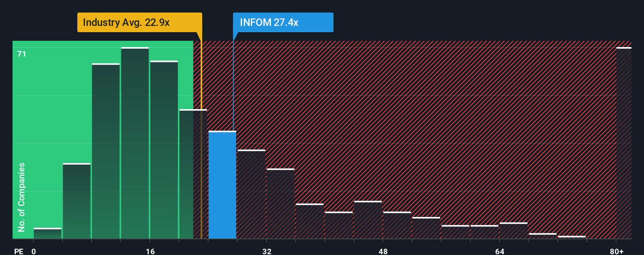This screenshot has height=255, width=644.
Task: Click the y-axis value 71
Action: [22, 54]
